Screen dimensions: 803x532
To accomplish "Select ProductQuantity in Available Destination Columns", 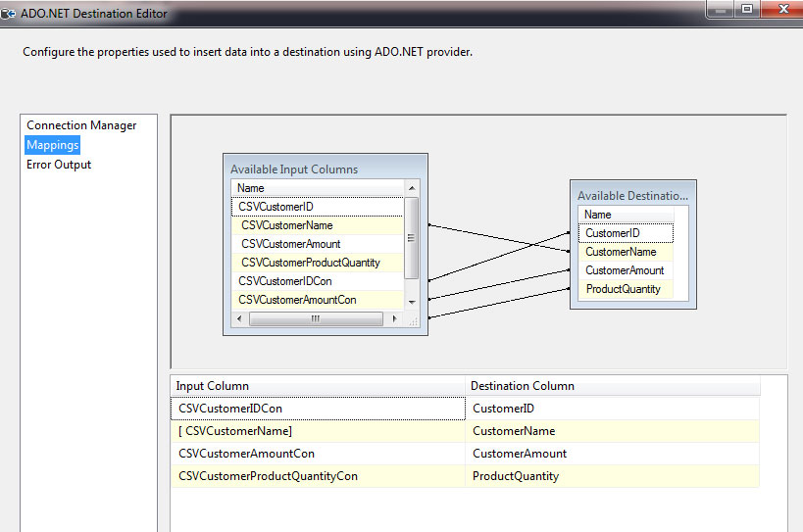I will 626,289.
